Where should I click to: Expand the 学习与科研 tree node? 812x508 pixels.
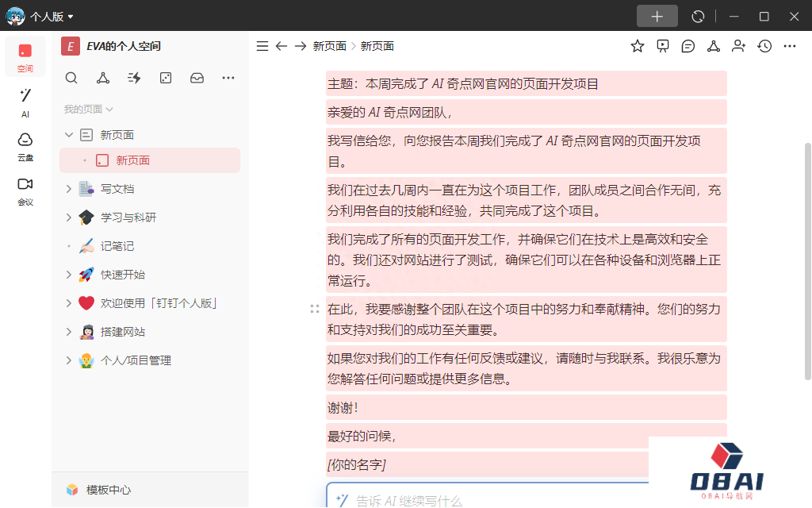click(69, 217)
